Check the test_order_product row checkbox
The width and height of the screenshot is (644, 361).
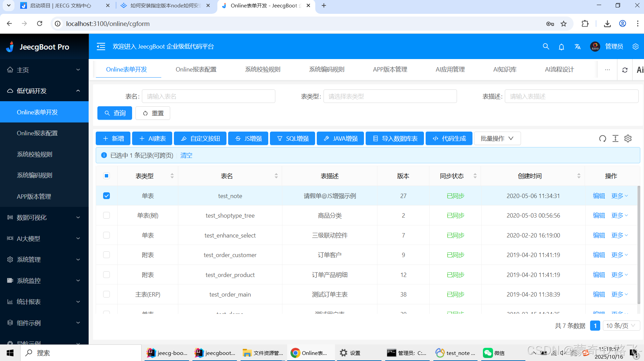click(106, 275)
